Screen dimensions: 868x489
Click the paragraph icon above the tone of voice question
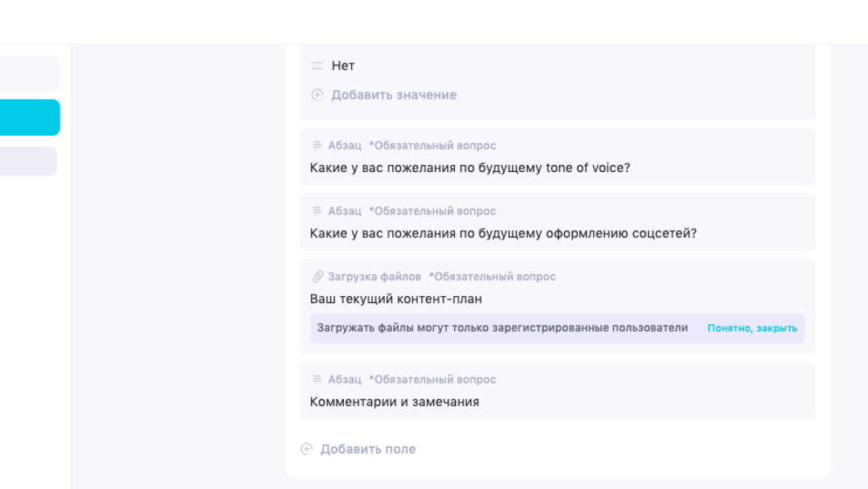pos(317,146)
